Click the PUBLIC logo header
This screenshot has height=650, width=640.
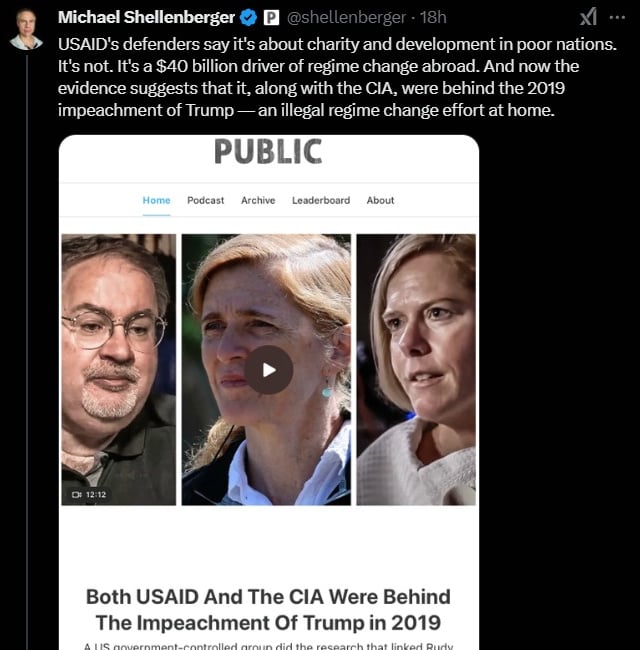268,152
